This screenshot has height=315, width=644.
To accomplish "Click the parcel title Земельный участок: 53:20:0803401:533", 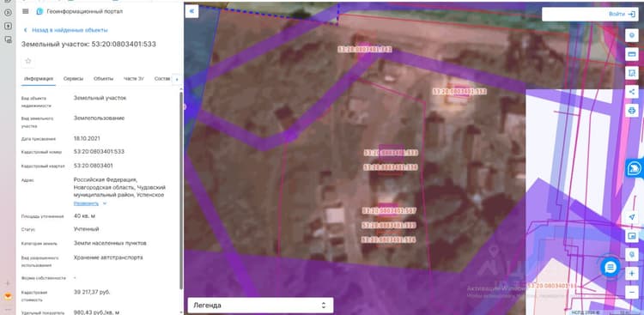I will [x=88, y=44].
